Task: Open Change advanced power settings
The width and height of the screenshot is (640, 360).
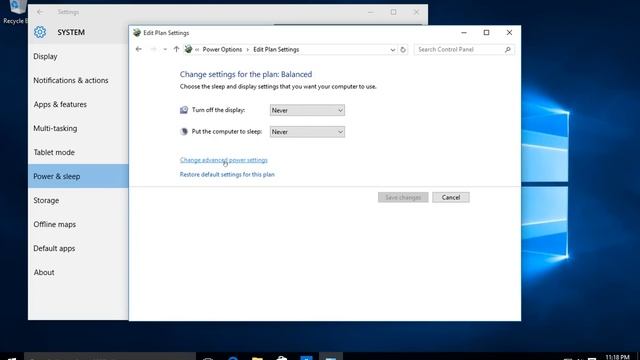Action: click(224, 160)
